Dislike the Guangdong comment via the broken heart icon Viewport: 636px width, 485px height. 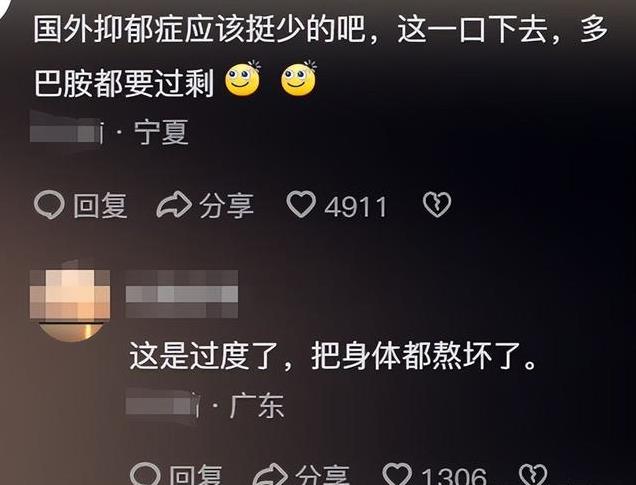tap(533, 474)
